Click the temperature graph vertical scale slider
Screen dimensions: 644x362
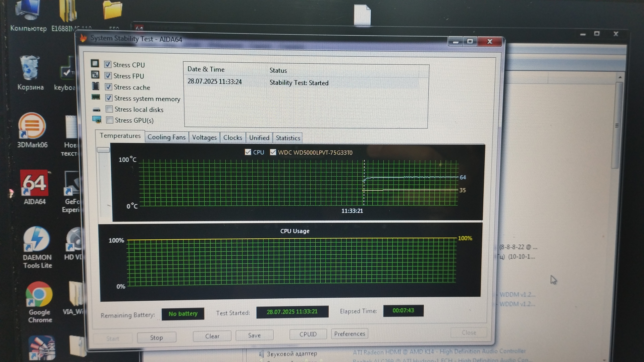pos(103,149)
